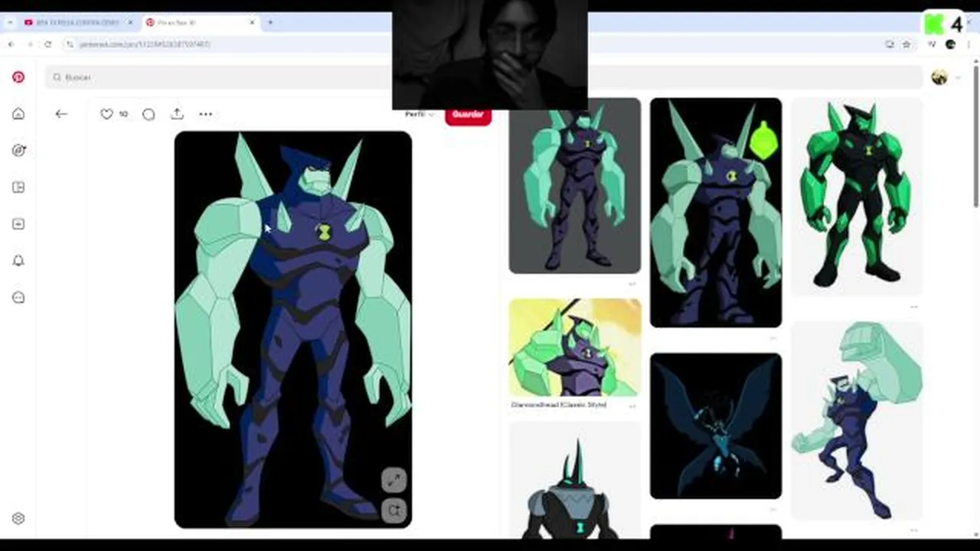
Task: Click the 'Diamondhead (Classic Style)' title
Action: tap(559, 404)
